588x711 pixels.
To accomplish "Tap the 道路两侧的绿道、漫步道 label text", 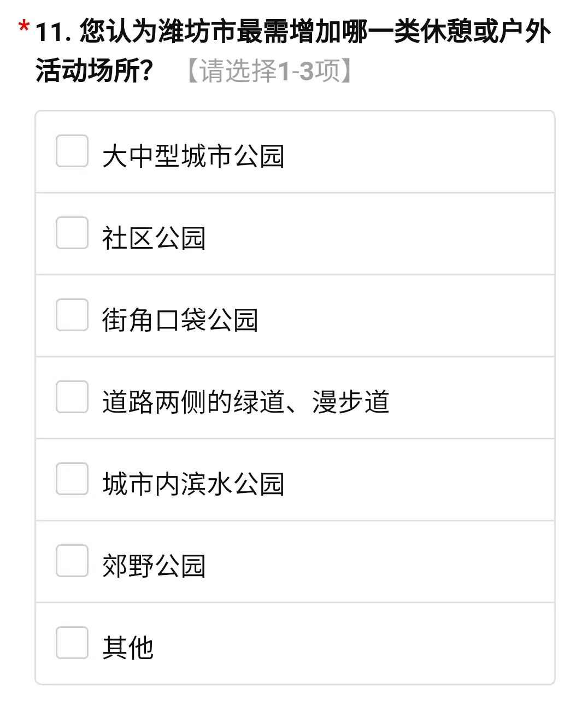I will pos(245,402).
